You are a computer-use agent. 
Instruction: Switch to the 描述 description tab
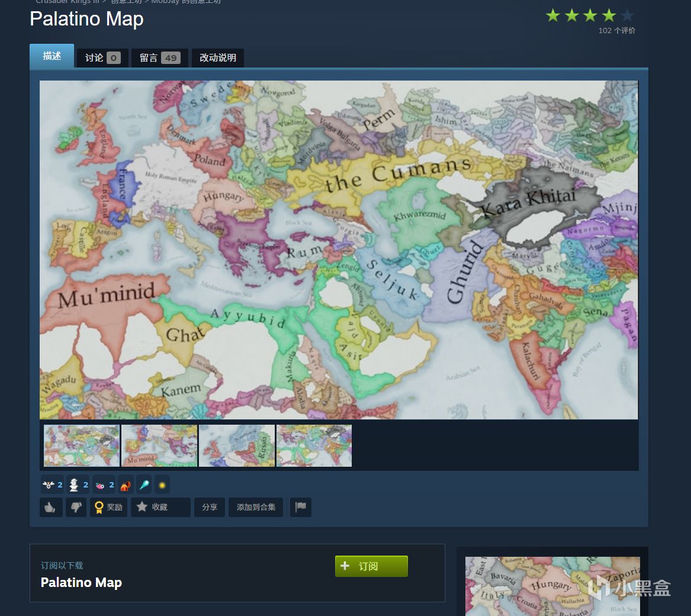[x=52, y=56]
